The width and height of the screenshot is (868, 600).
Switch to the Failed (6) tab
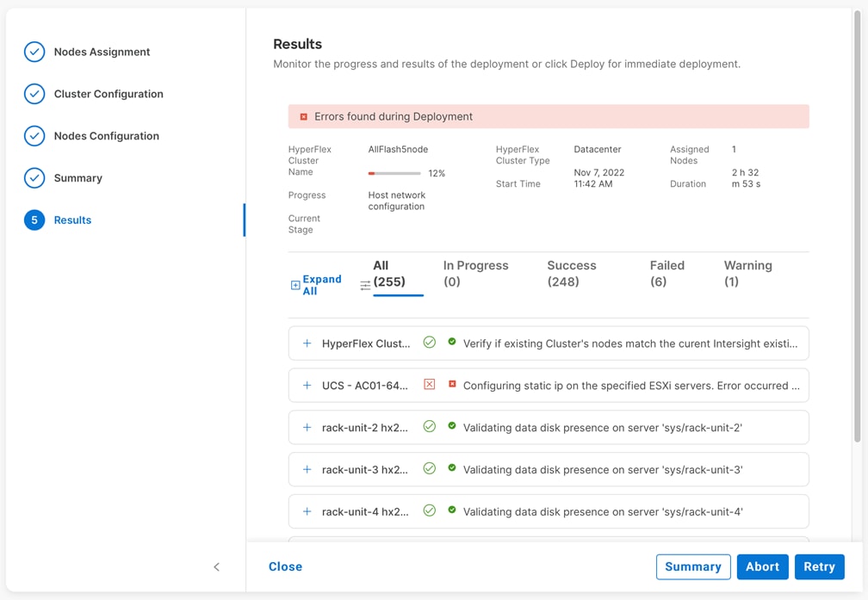click(667, 274)
